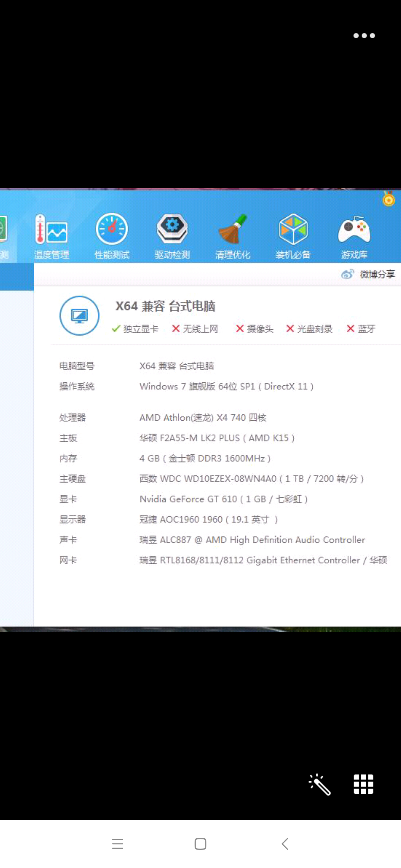Click the 网卡 label
Viewport: 401px width, 868px height.
pos(68,560)
